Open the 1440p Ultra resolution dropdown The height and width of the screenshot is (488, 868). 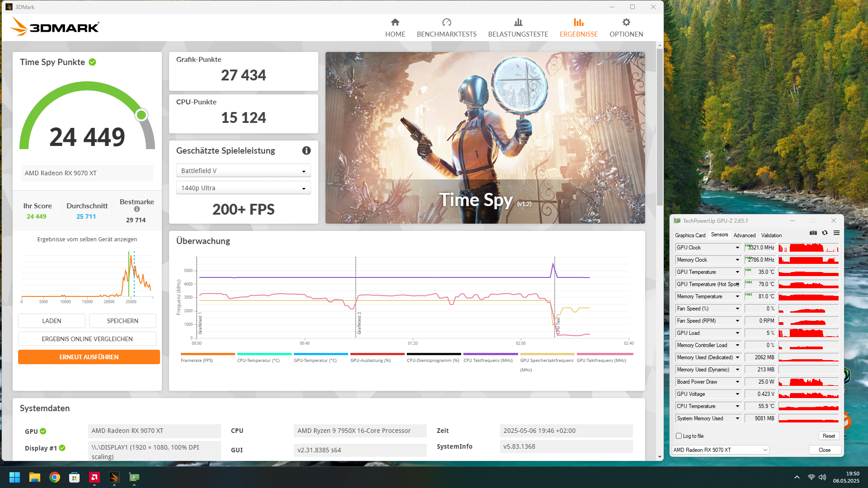pyautogui.click(x=243, y=188)
